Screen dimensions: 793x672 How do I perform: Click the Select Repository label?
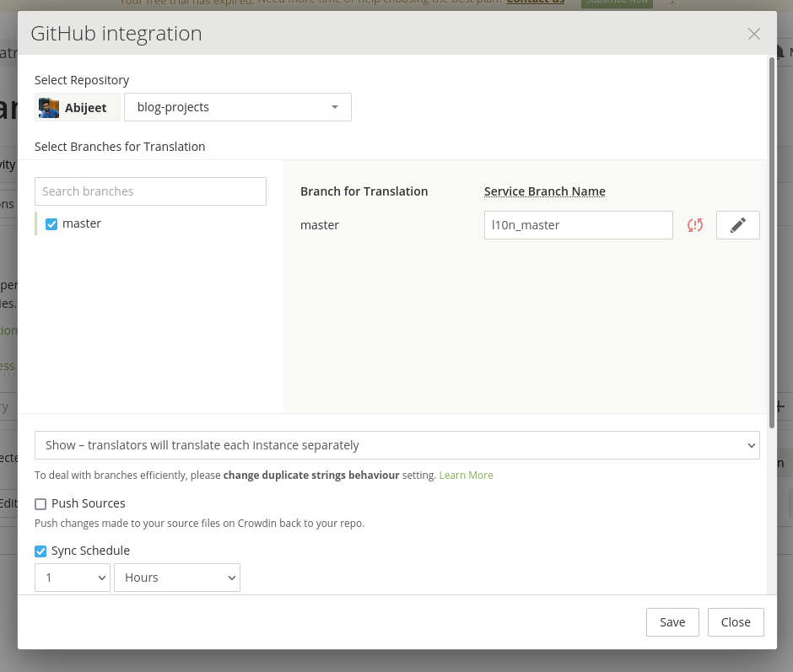pyautogui.click(x=82, y=80)
